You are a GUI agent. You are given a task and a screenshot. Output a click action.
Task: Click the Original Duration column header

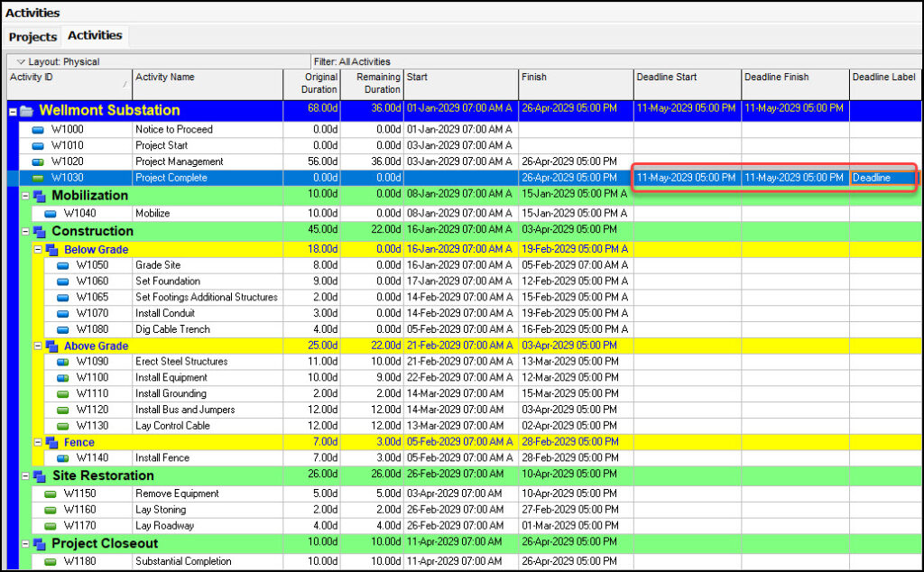pos(311,84)
